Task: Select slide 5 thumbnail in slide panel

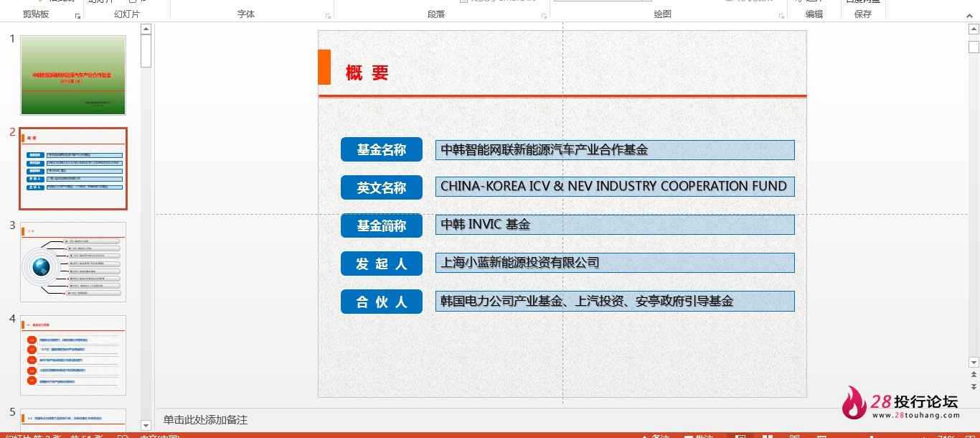Action: pos(73,420)
